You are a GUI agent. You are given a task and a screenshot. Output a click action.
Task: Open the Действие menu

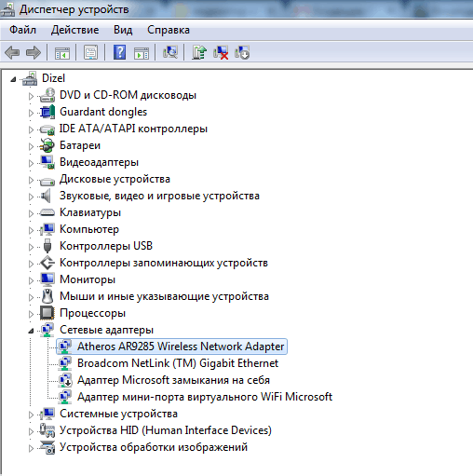click(x=74, y=30)
